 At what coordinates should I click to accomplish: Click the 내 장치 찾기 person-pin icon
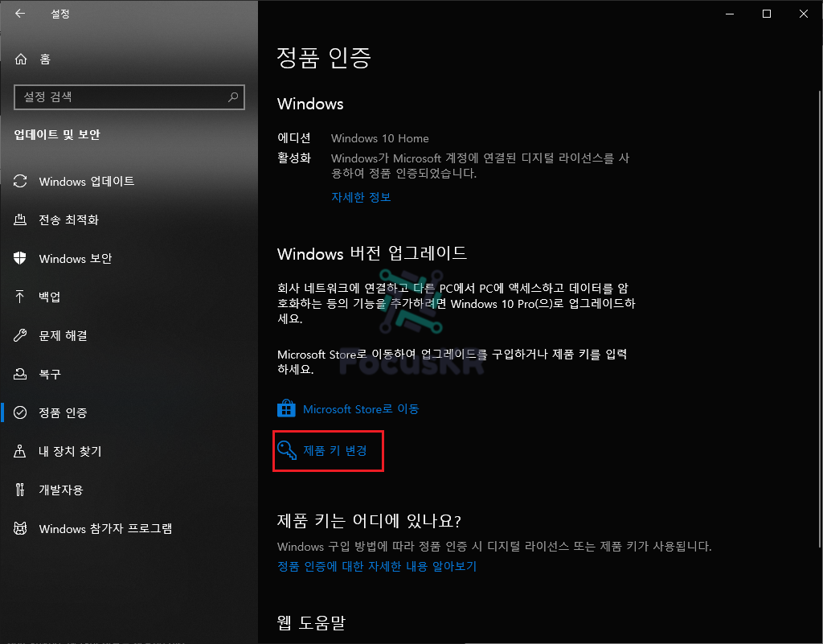(20, 451)
